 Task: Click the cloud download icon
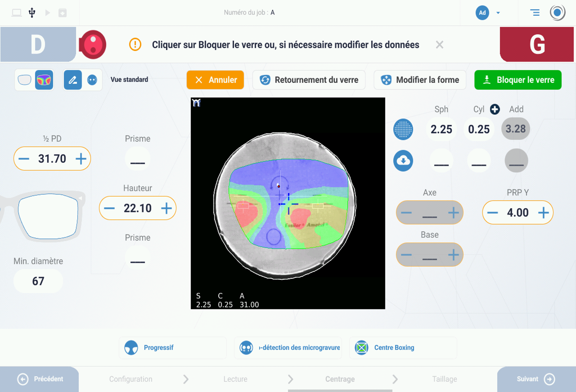(403, 160)
